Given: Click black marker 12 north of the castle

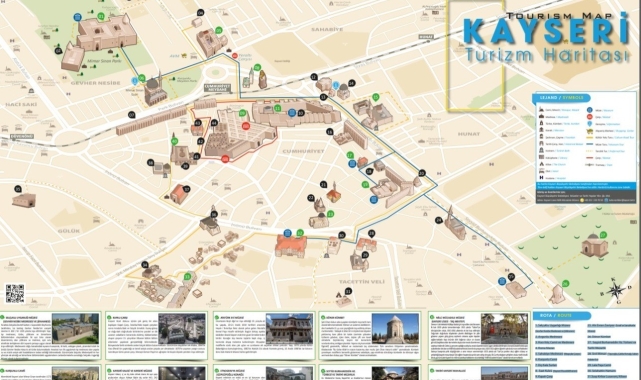Looking at the screenshot, I should click(x=314, y=77).
